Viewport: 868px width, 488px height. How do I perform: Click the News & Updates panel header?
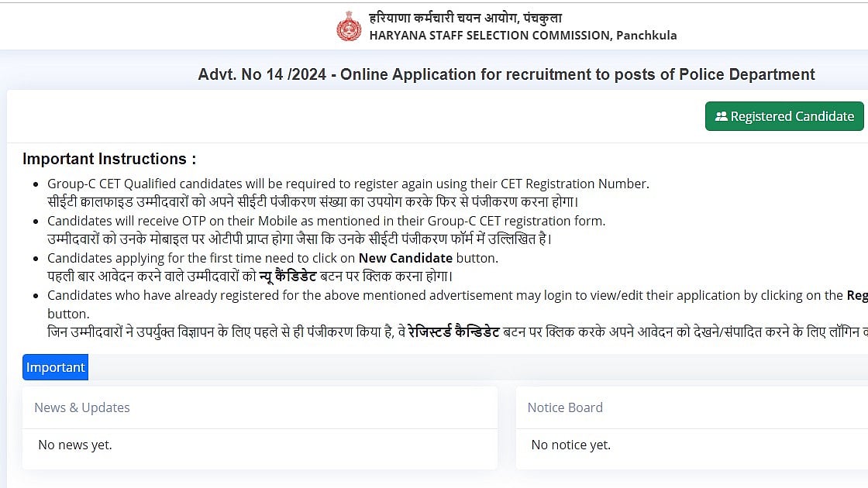point(82,407)
